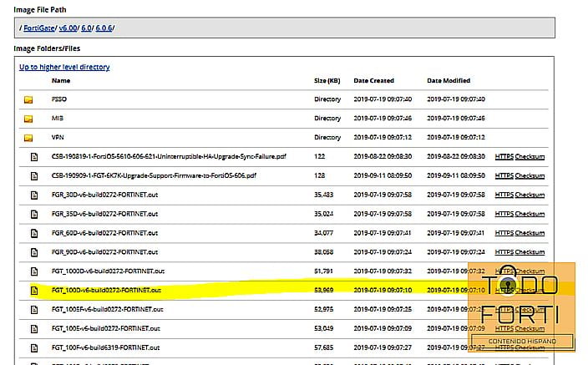Screen dimensions: 588x365
Task: Click file icon for FGR_60D firmware
Action: 34,233
